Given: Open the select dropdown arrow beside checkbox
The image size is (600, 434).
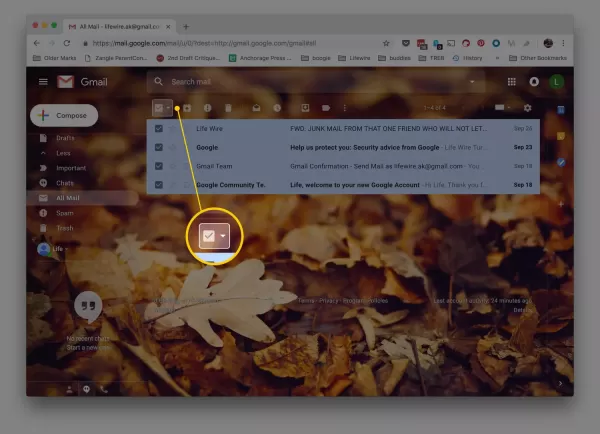Looking at the screenshot, I should (168, 108).
